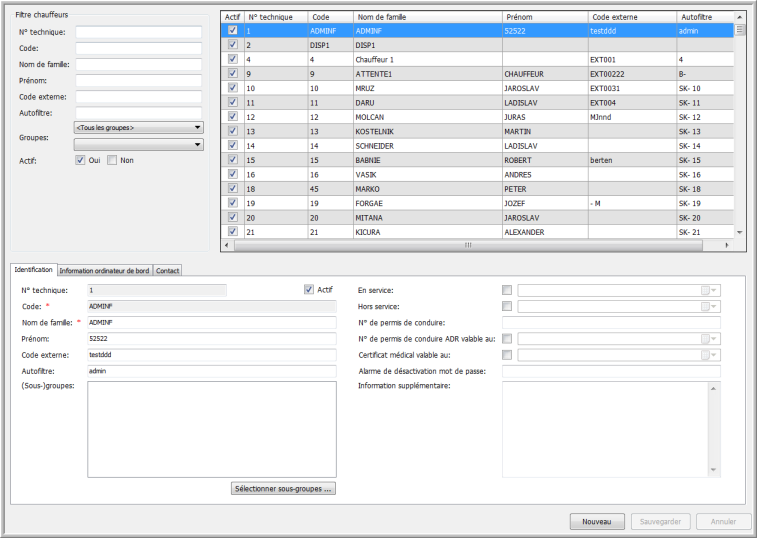Screen dimensions: 757x538
Task: Toggle the Oui checkbox in the Actif filter
Action: click(81, 160)
